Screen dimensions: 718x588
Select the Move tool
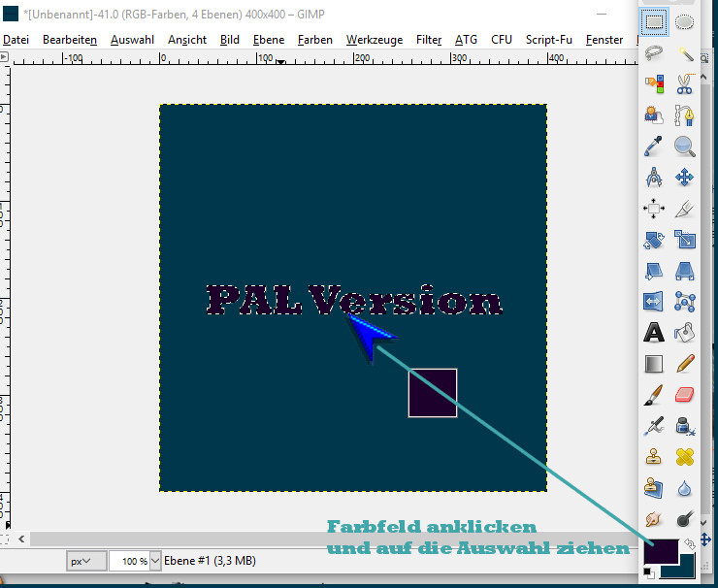coord(685,178)
